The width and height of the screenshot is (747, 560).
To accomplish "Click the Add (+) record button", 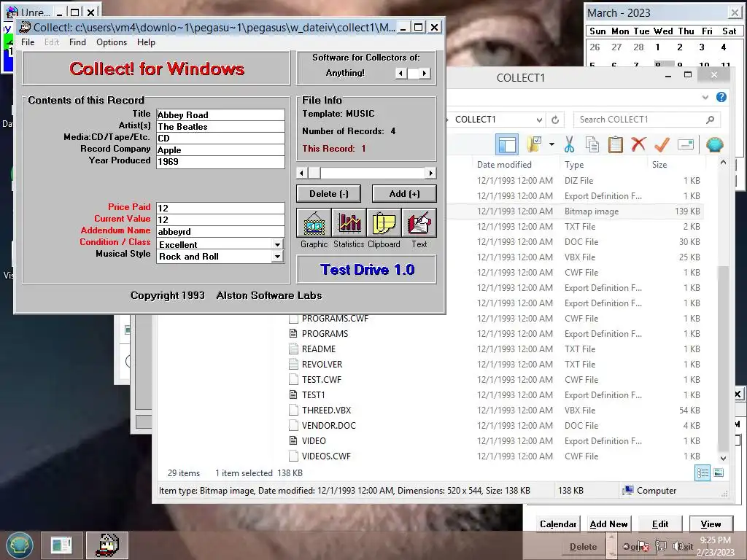I will [404, 194].
